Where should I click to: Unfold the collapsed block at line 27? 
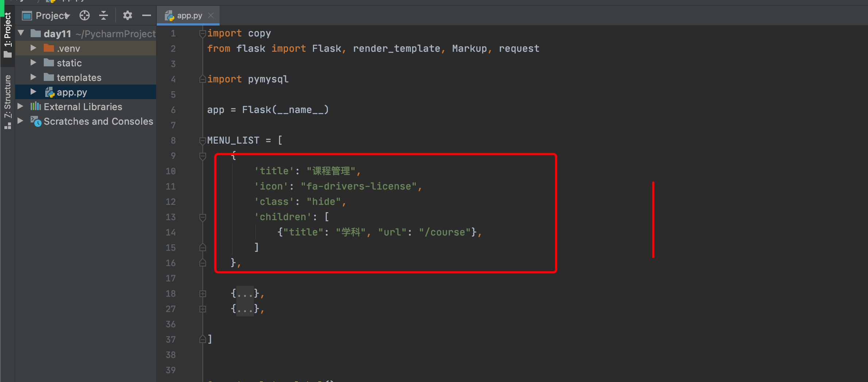click(203, 309)
